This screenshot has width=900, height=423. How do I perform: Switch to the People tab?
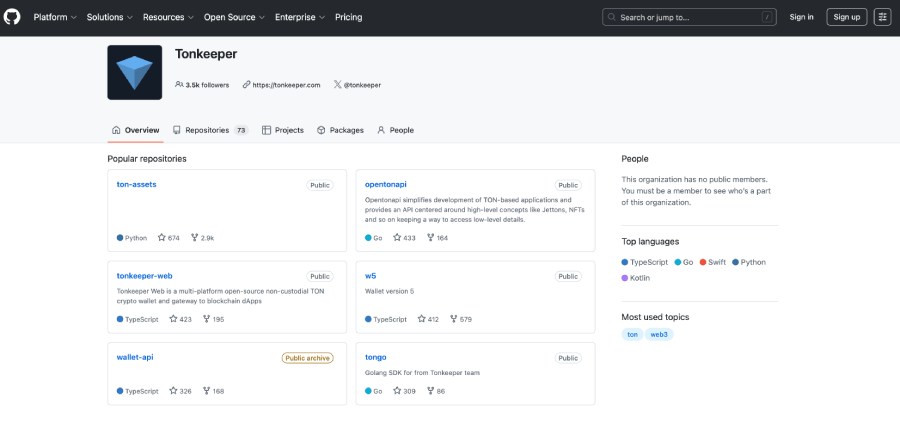tap(395, 130)
